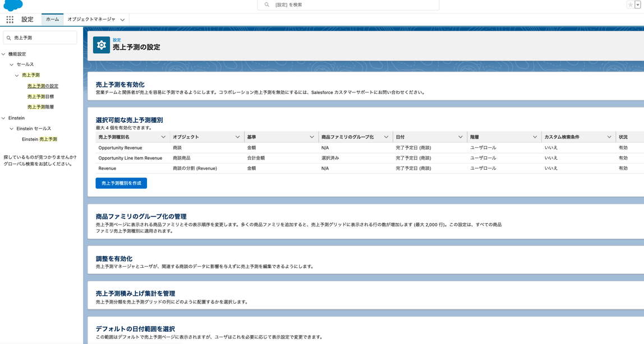Collapse the Einstein セールス tree node
Screen dimensions: 644x344
(x=11, y=129)
